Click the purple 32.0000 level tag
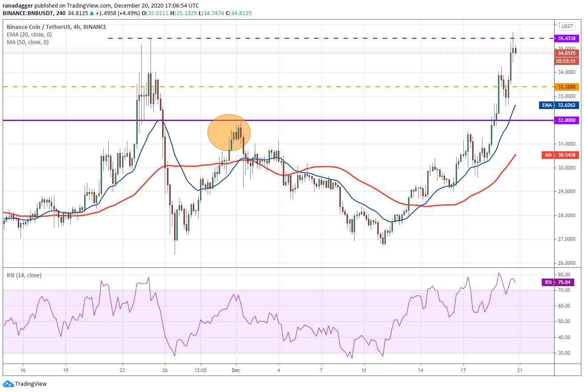Screen dimensions: 584x392 (x=567, y=120)
